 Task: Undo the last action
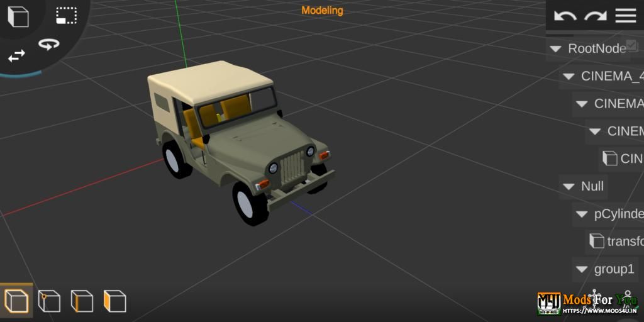click(565, 16)
